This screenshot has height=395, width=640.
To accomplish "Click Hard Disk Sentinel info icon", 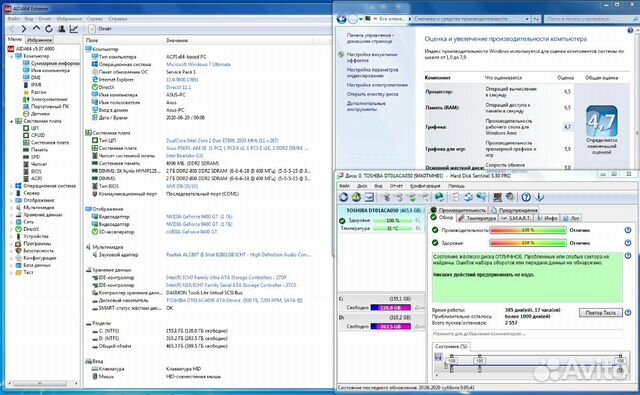I will [x=539, y=197].
